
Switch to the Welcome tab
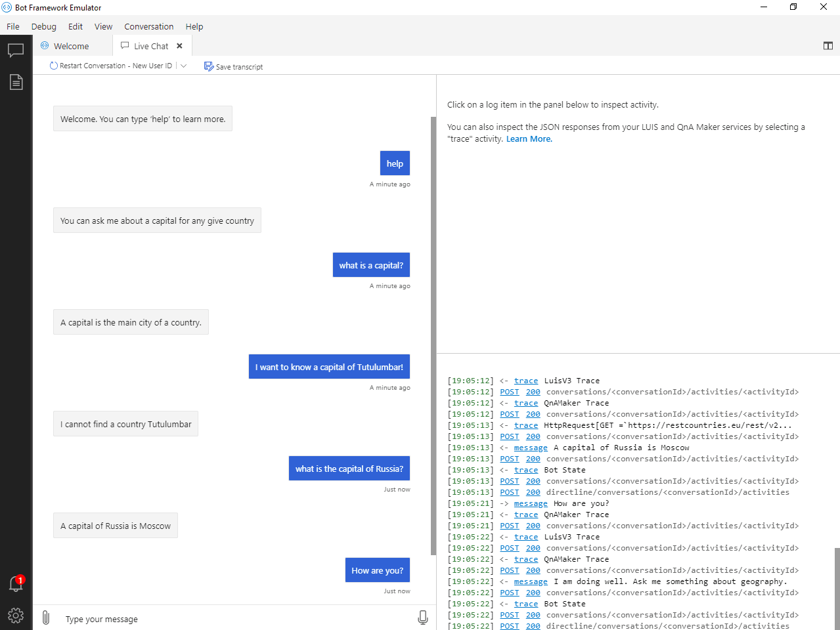[x=71, y=46]
